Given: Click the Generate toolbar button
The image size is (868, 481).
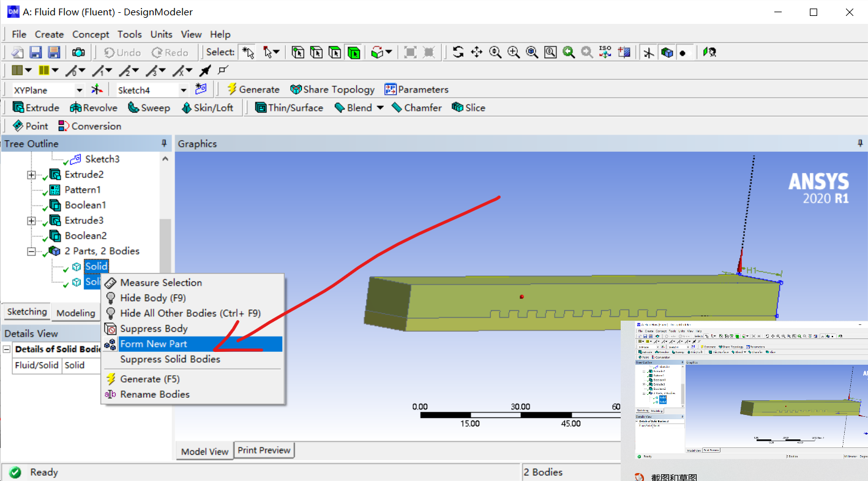Looking at the screenshot, I should [253, 89].
